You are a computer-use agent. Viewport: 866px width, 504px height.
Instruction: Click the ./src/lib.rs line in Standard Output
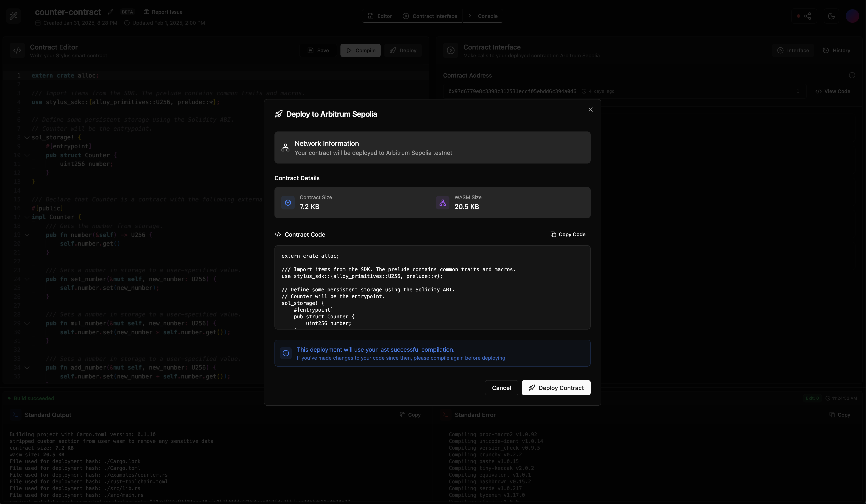[75, 488]
